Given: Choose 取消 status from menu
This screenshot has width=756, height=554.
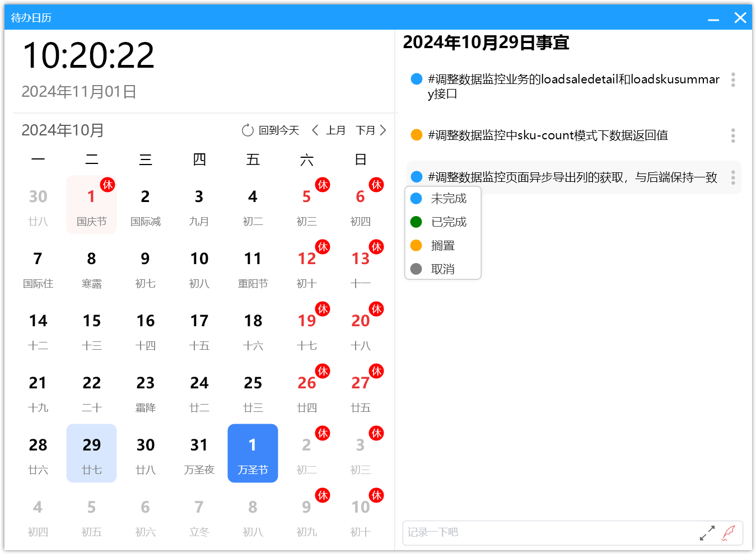Looking at the screenshot, I should 442,269.
